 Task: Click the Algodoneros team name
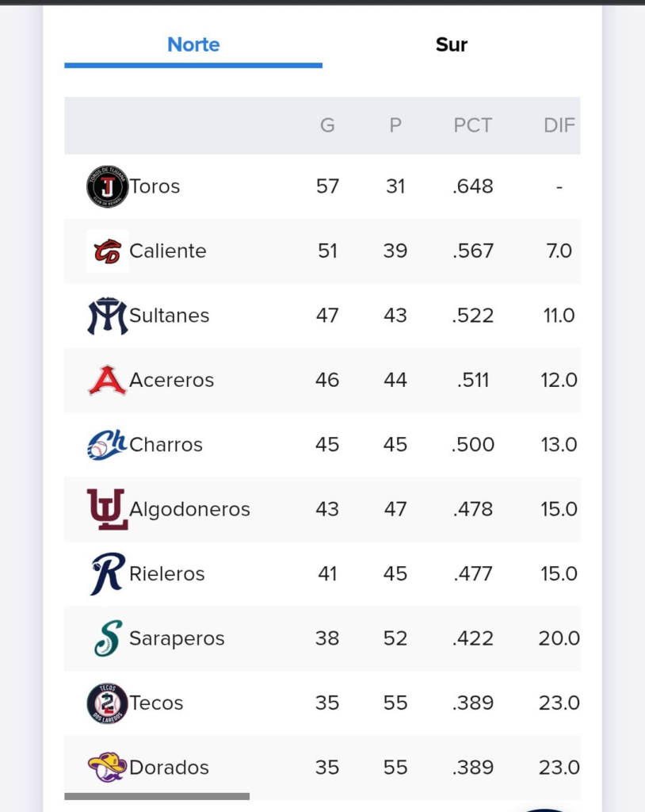tap(189, 510)
